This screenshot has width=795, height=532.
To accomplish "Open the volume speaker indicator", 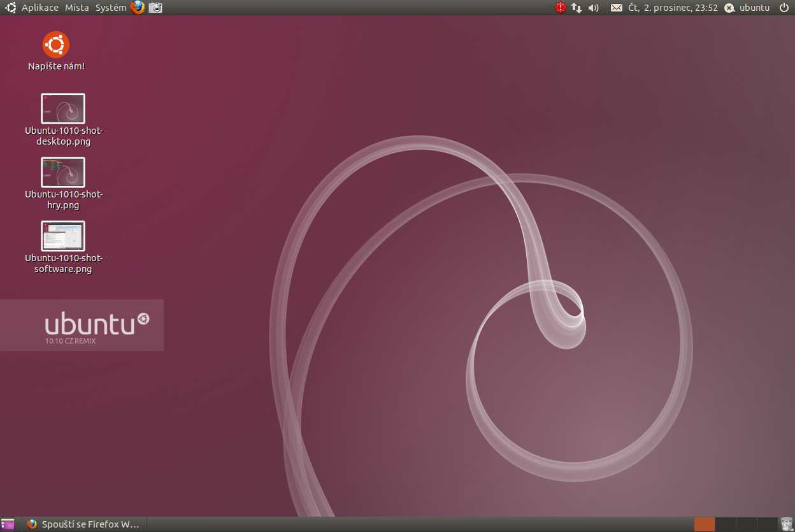I will [594, 8].
